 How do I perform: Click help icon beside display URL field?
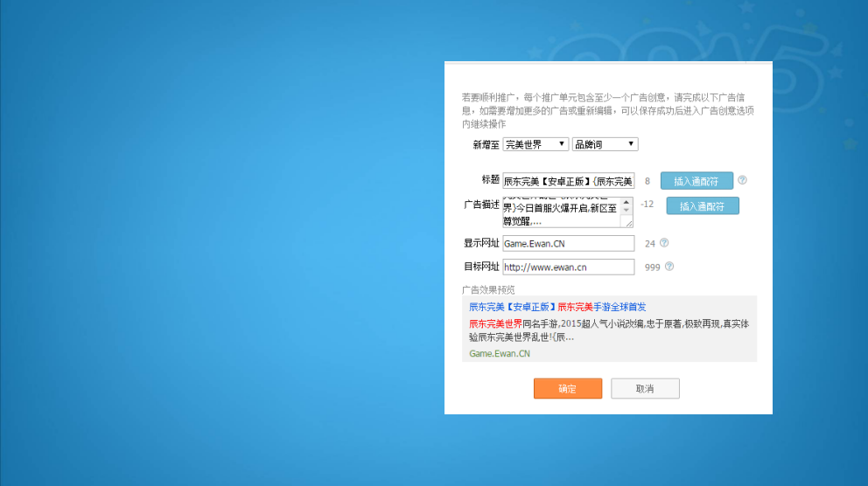(664, 243)
